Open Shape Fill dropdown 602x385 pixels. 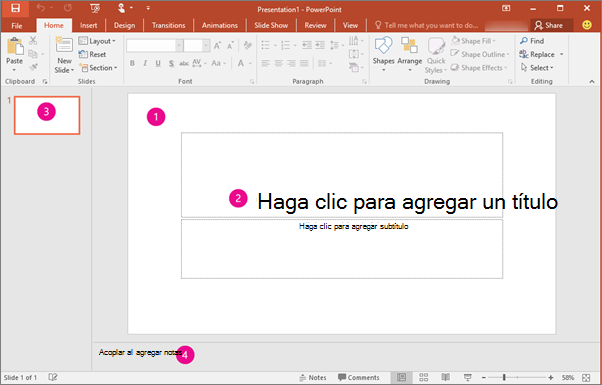pos(473,41)
